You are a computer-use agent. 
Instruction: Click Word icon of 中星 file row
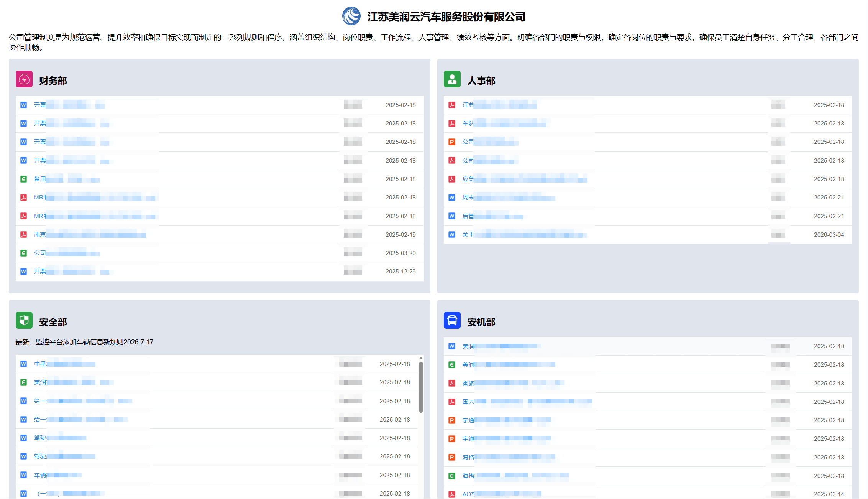(24, 364)
